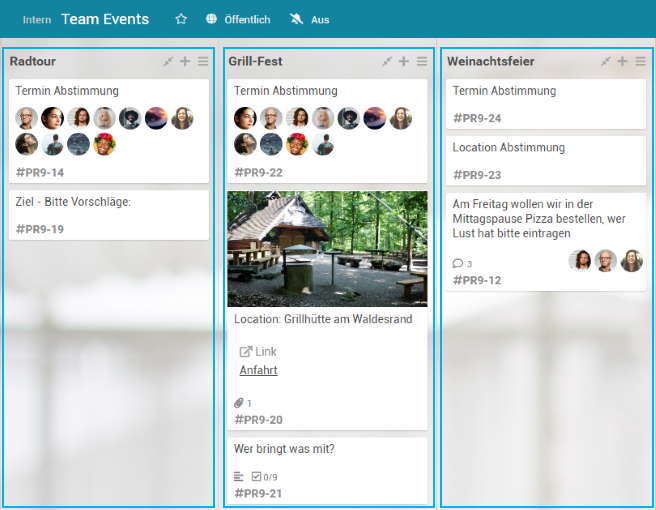This screenshot has width=656, height=510.
Task: Add a card to the Grill-Fest list
Action: (x=404, y=62)
